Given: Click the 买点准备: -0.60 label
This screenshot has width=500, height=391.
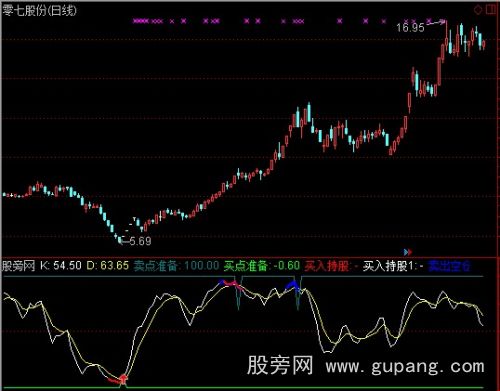Looking at the screenshot, I should tap(262, 266).
